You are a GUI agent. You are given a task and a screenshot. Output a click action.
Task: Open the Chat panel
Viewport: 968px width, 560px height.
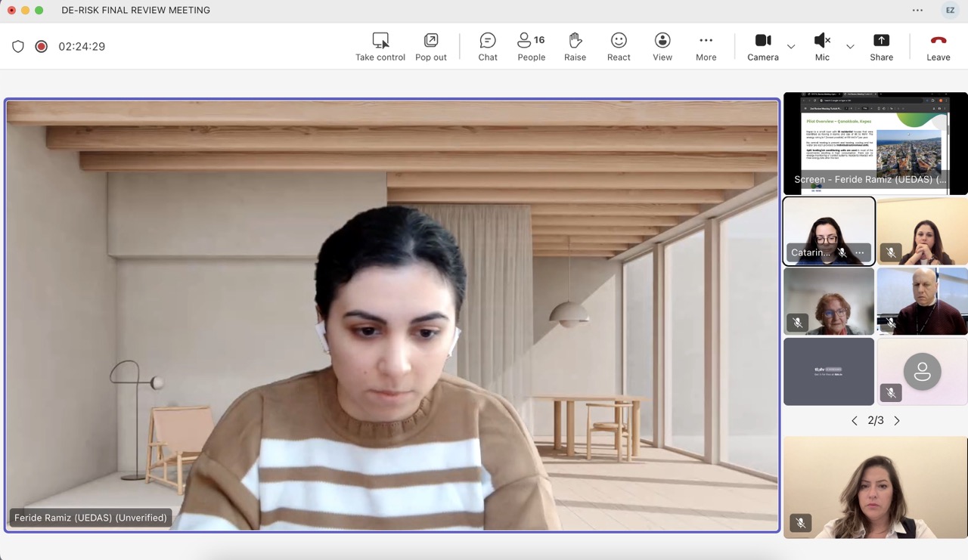point(488,46)
